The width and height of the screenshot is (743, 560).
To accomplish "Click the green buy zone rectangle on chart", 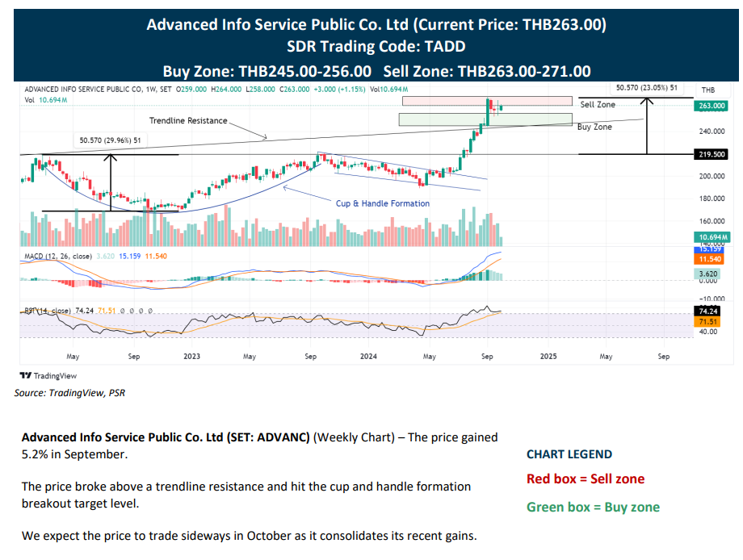I will (485, 119).
